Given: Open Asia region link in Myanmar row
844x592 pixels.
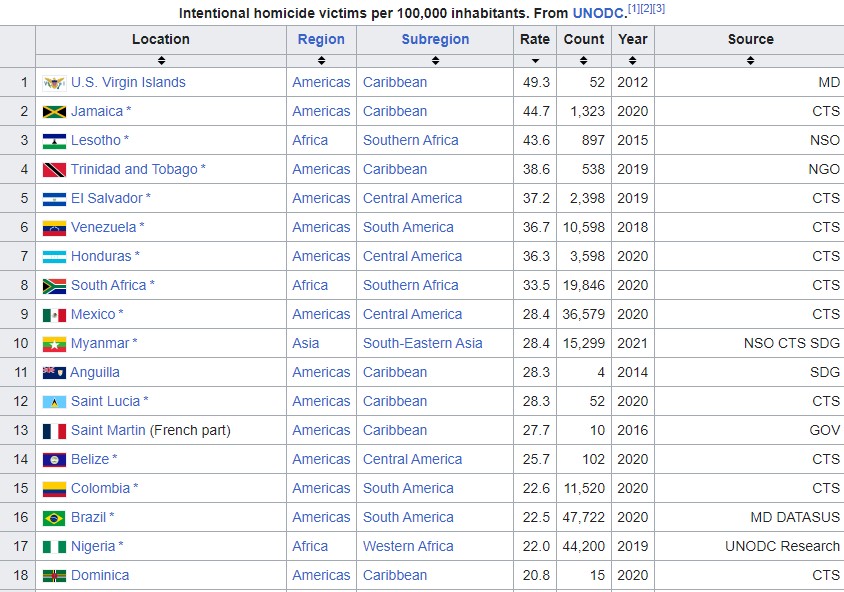Looking at the screenshot, I should tap(306, 344).
